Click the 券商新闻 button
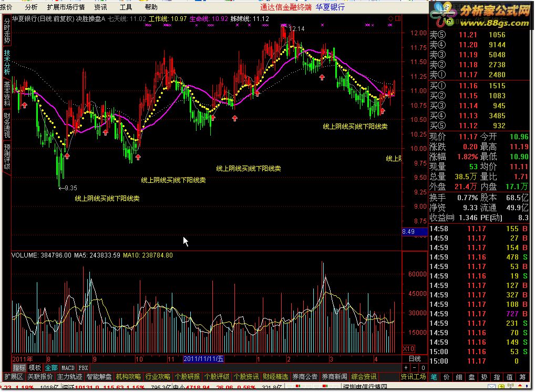 (x=334, y=377)
